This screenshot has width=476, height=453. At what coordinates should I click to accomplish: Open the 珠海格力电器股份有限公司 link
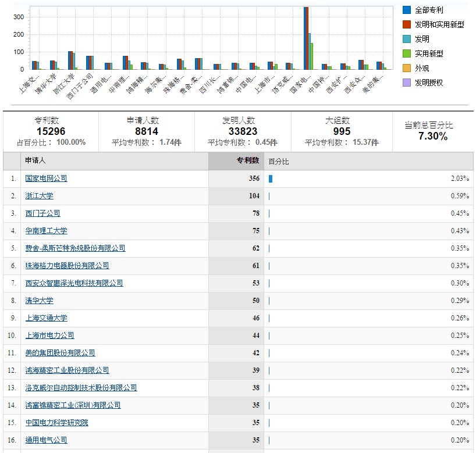tap(67, 266)
